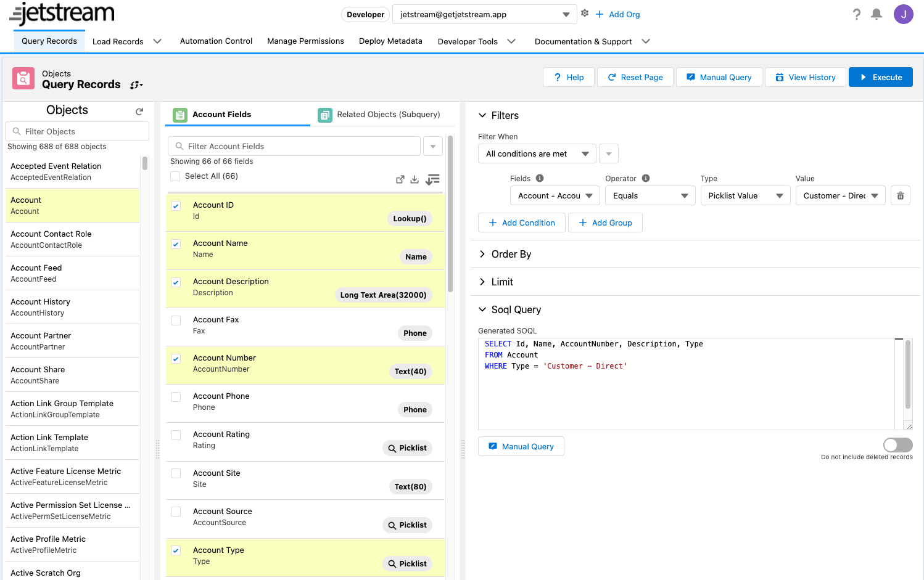This screenshot has width=924, height=580.
Task: Click Manual Query below the SOQL editor
Action: pyautogui.click(x=521, y=446)
